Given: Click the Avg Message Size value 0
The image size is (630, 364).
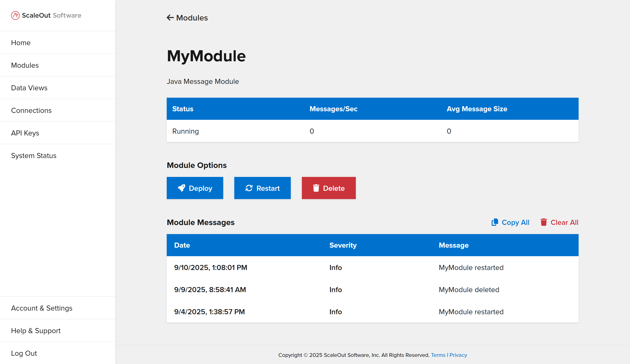Looking at the screenshot, I should click(x=449, y=131).
